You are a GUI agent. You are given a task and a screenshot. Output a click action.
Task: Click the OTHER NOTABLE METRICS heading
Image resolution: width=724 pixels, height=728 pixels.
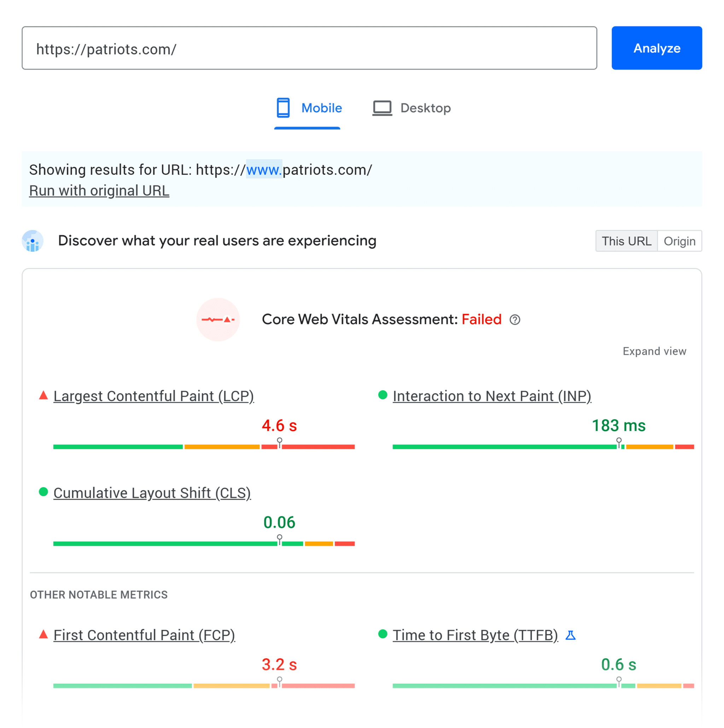tap(99, 595)
